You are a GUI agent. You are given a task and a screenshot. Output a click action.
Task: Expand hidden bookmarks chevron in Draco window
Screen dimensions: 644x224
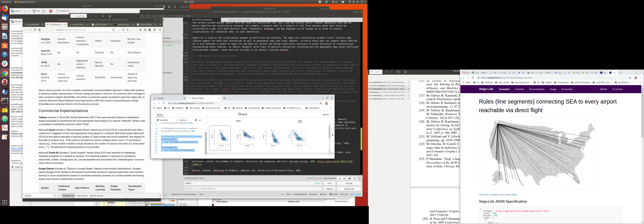tap(331, 108)
